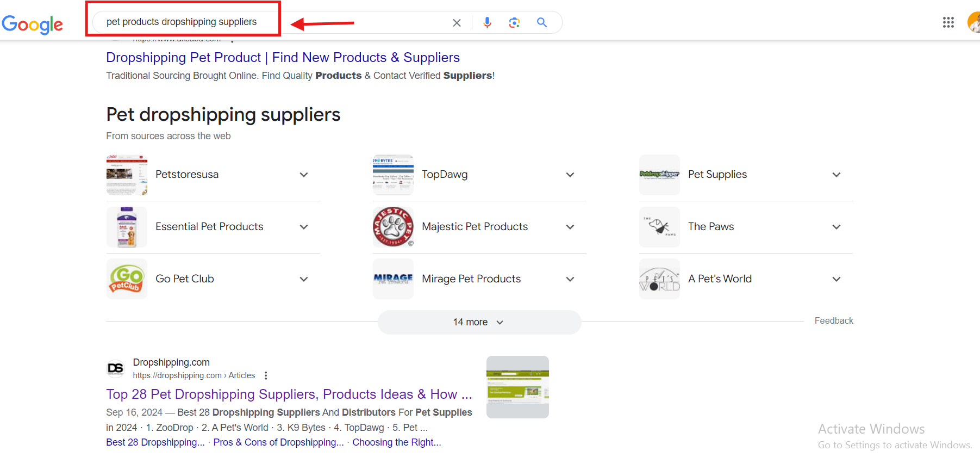Click the Mirage Pet Products logo
980x469 pixels.
click(393, 279)
